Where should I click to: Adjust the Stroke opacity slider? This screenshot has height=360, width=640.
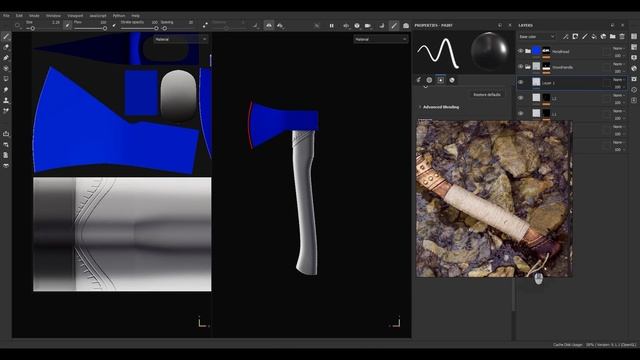[139, 28]
